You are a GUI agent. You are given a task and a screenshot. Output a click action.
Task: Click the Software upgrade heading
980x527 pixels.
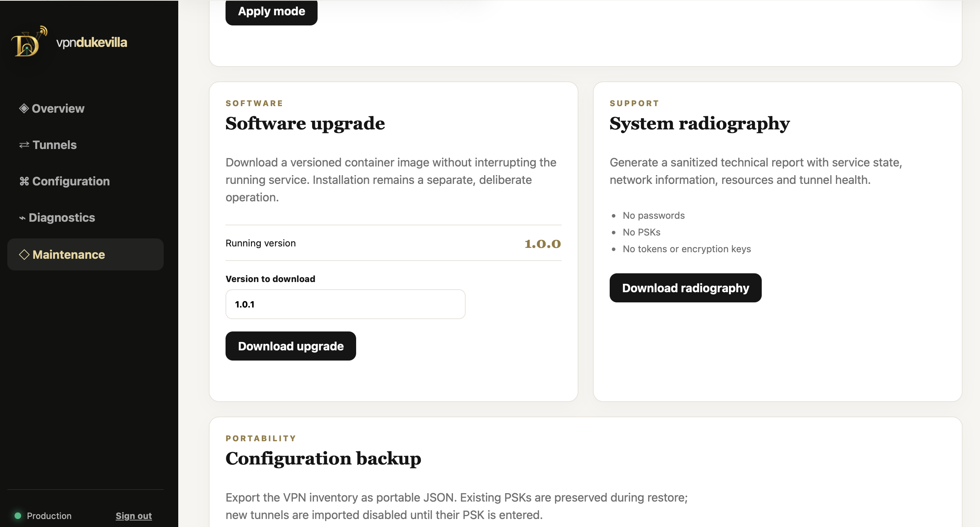click(x=305, y=124)
